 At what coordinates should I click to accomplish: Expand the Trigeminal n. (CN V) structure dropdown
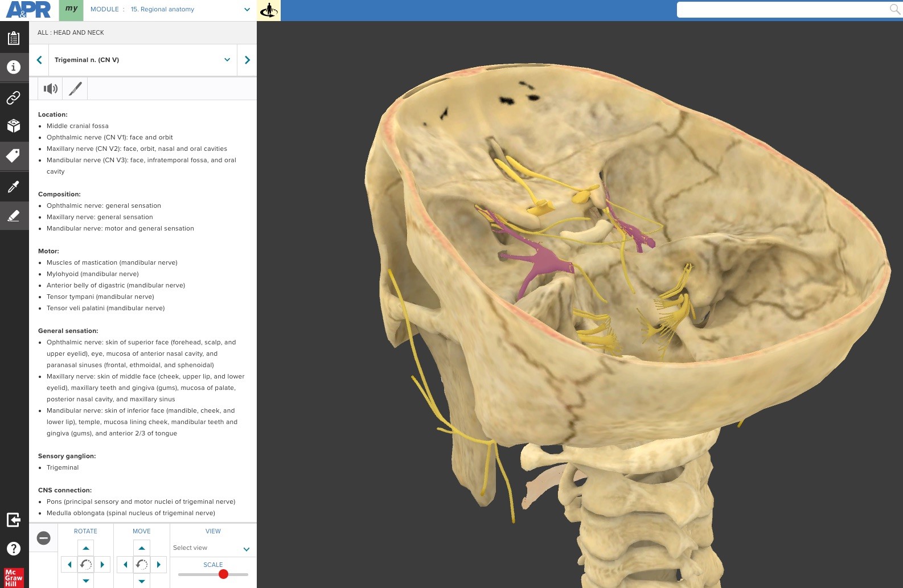(x=227, y=60)
